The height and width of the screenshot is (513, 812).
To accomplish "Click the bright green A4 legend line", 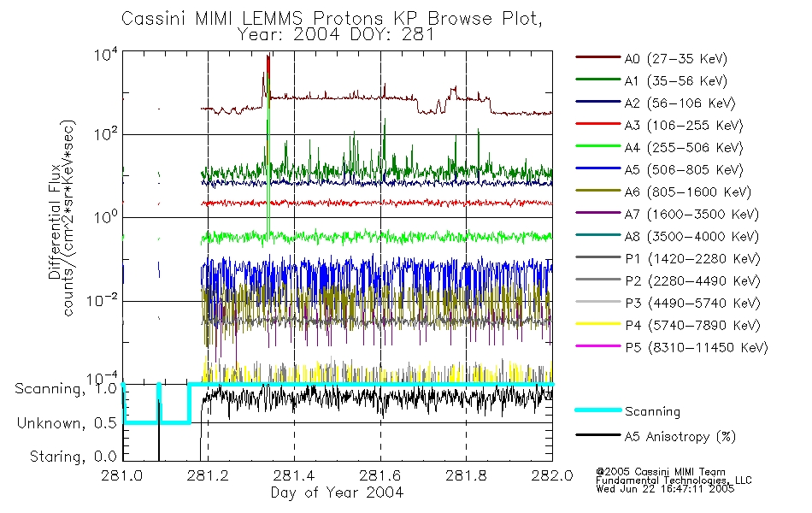I will click(597, 146).
